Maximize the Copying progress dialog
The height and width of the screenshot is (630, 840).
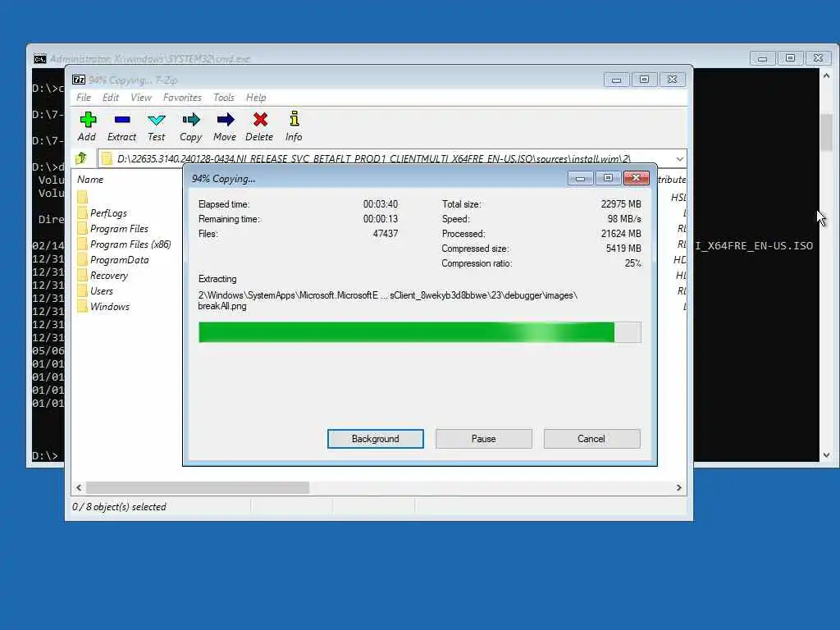click(608, 178)
